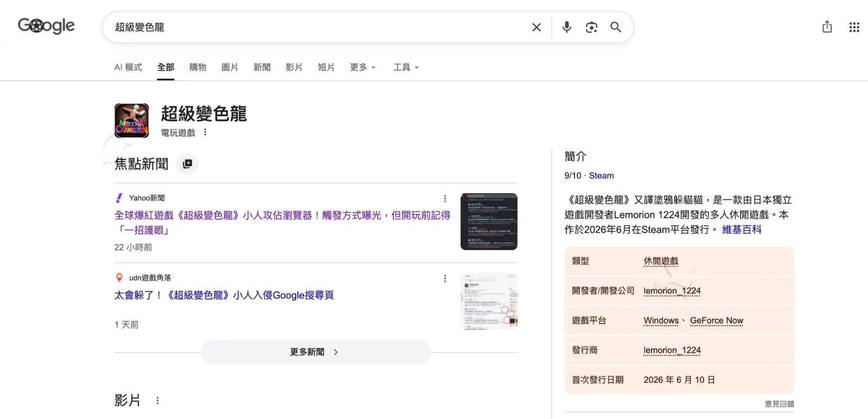Viewport: 868px width, 419px height.
Task: Clear the search box with X icon
Action: click(x=537, y=27)
